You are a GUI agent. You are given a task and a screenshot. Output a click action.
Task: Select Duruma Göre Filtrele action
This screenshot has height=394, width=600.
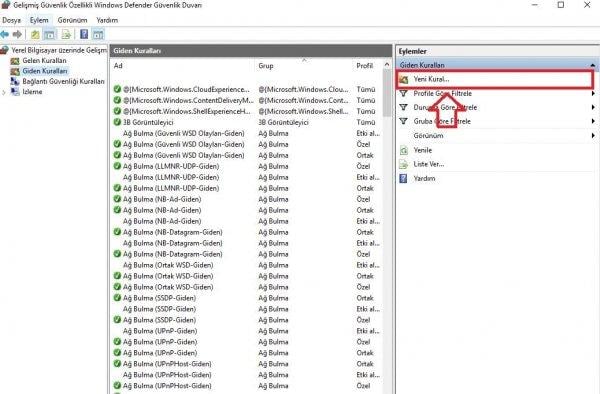click(445, 107)
